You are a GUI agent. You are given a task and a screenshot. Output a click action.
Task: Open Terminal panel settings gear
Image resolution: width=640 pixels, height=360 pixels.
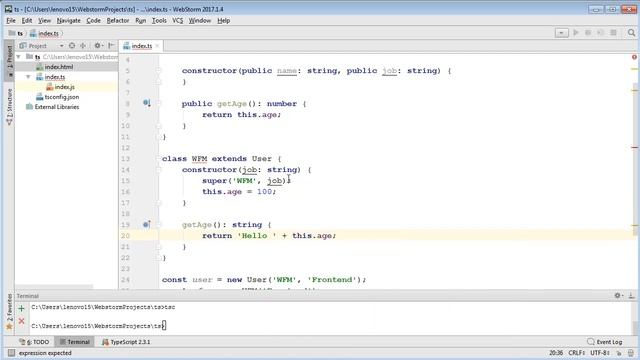click(x=618, y=296)
